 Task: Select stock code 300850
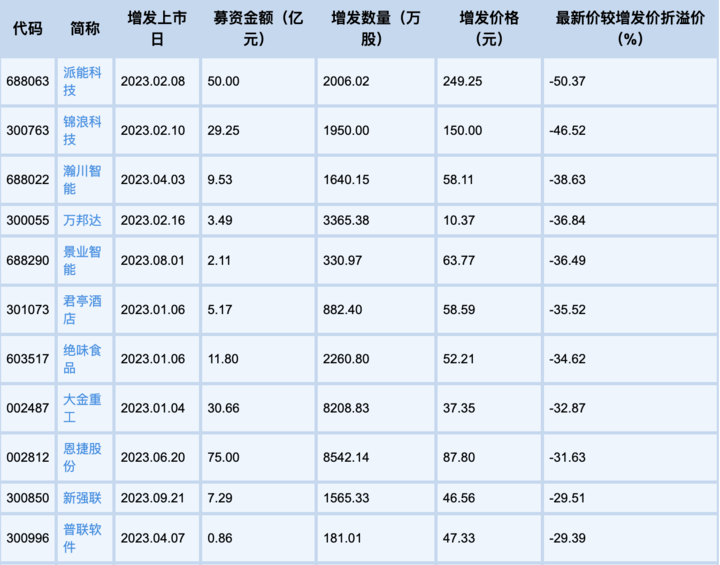tap(28, 498)
